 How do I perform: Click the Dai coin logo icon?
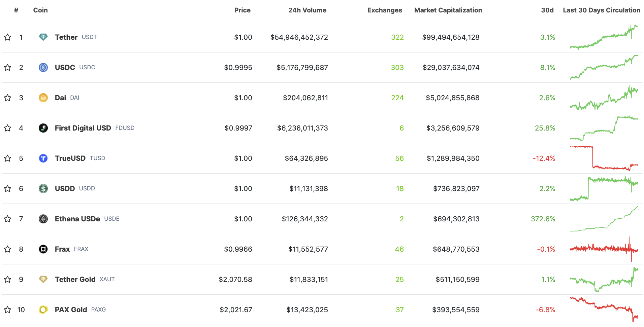pyautogui.click(x=43, y=98)
